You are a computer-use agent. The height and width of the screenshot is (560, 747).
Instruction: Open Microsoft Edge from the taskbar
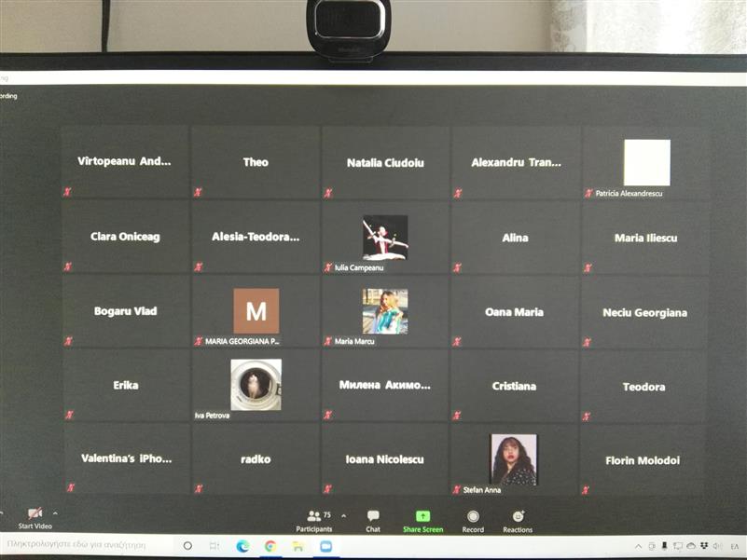(242, 546)
